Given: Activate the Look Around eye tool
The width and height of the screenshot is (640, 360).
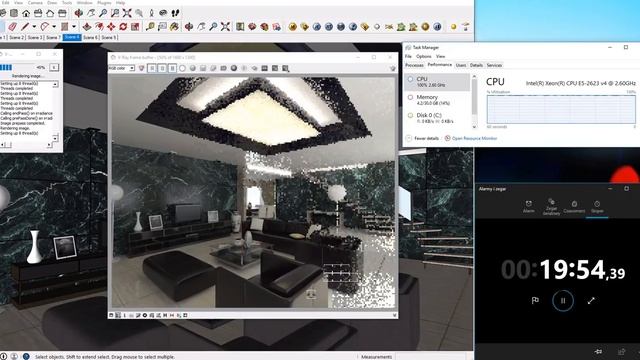Looking at the screenshot, I should 163,13.
